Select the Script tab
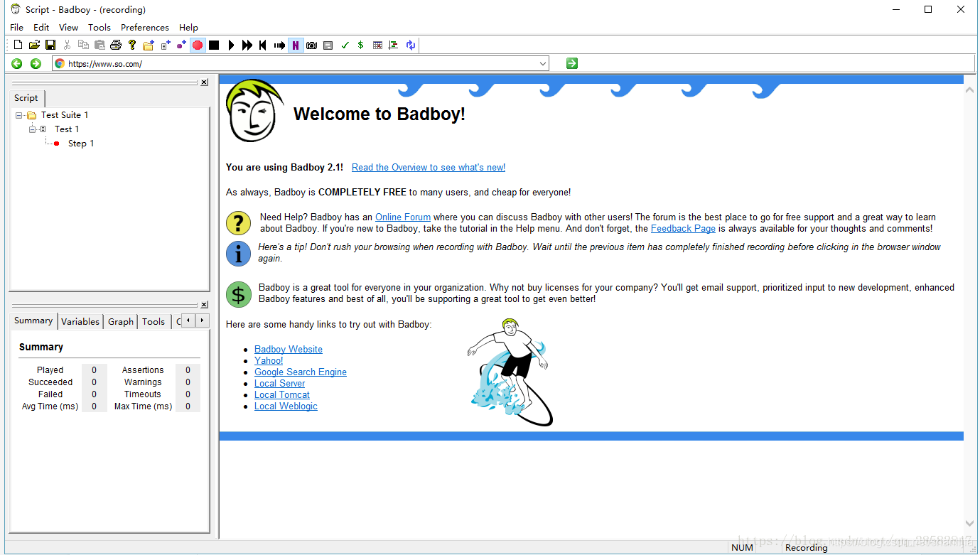This screenshot has width=980, height=555. (x=26, y=98)
